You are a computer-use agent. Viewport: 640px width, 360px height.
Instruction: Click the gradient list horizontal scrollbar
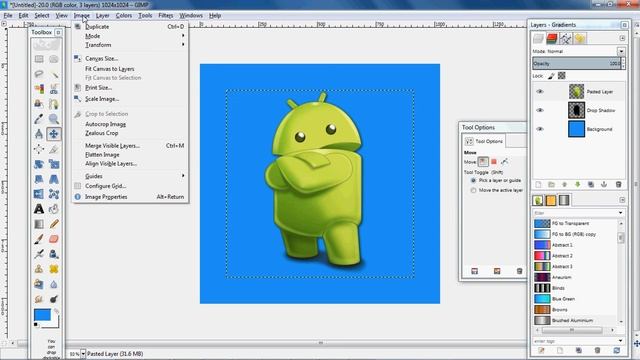tap(571, 330)
